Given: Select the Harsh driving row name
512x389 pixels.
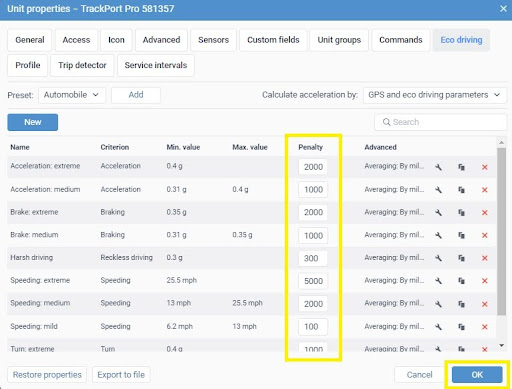Looking at the screenshot, I should (32, 258).
